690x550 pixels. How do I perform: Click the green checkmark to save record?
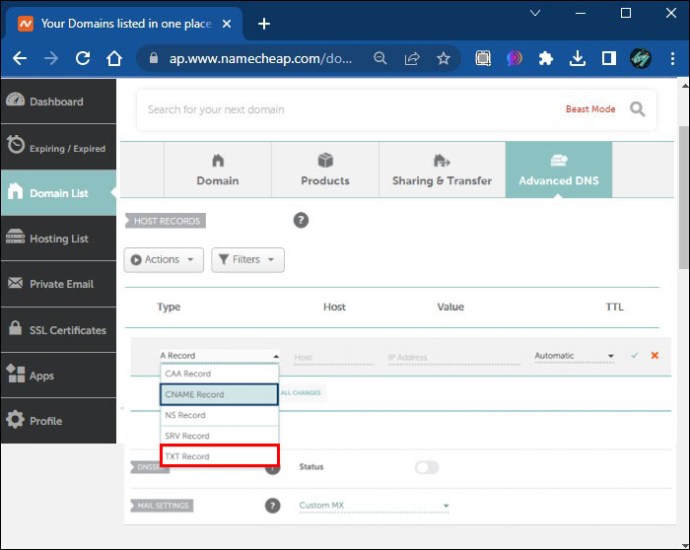[x=634, y=355]
